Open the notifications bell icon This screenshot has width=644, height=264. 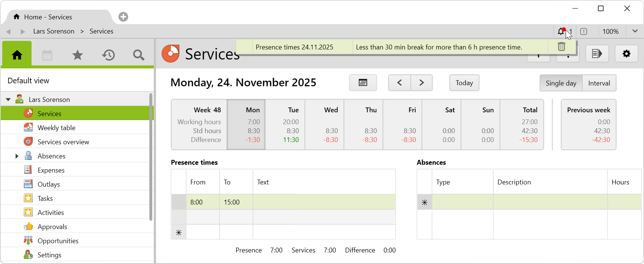(x=561, y=32)
